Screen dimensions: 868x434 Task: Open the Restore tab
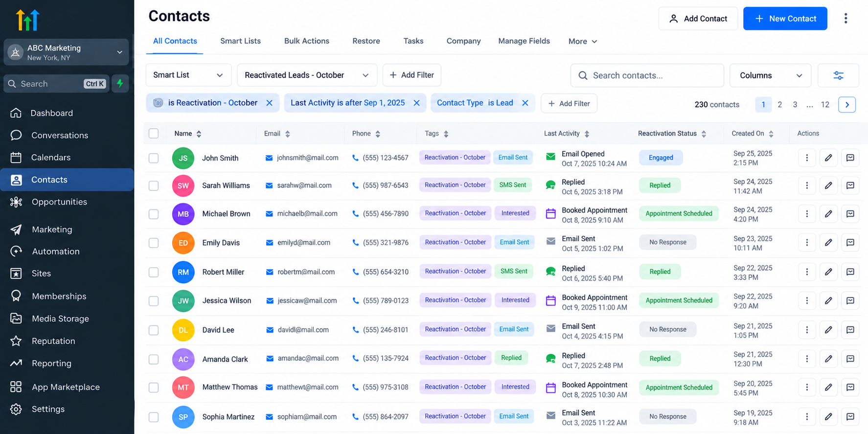pos(366,41)
